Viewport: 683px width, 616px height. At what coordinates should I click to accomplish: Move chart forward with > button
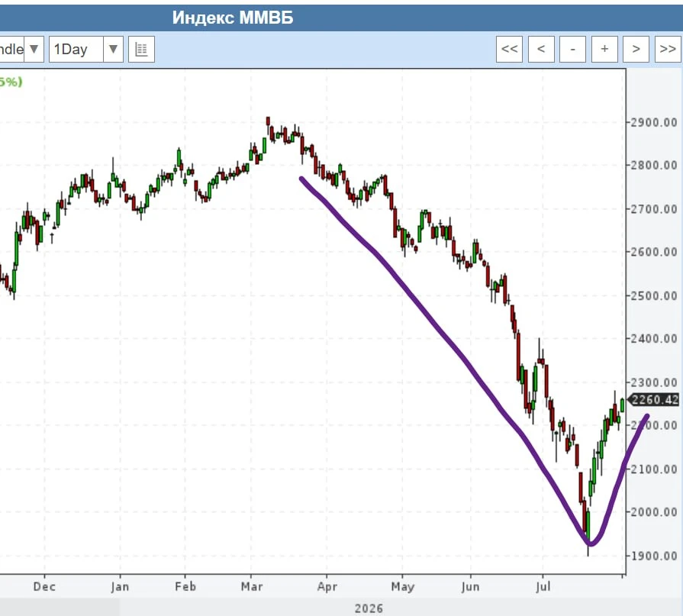click(x=636, y=49)
